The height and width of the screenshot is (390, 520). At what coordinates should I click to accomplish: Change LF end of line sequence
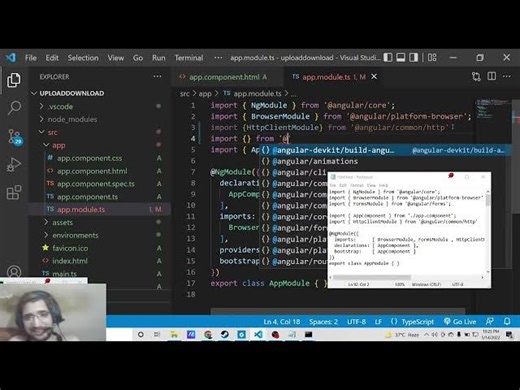point(378,322)
